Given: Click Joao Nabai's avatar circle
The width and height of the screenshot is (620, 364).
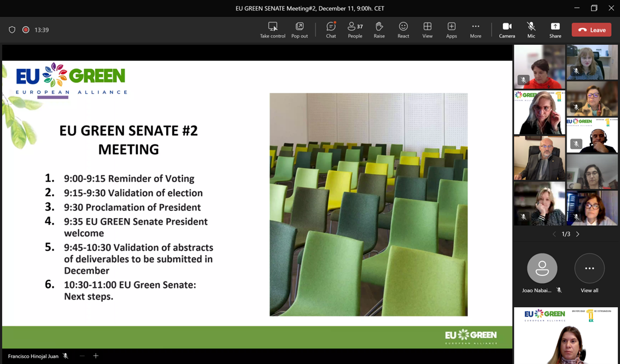Looking at the screenshot, I should 541,268.
